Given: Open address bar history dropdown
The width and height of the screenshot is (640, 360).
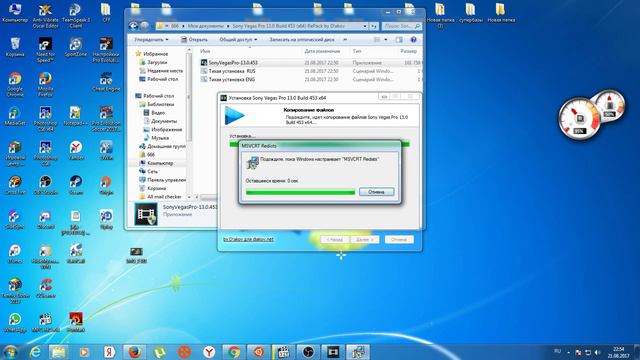Looking at the screenshot, I should tap(365, 26).
